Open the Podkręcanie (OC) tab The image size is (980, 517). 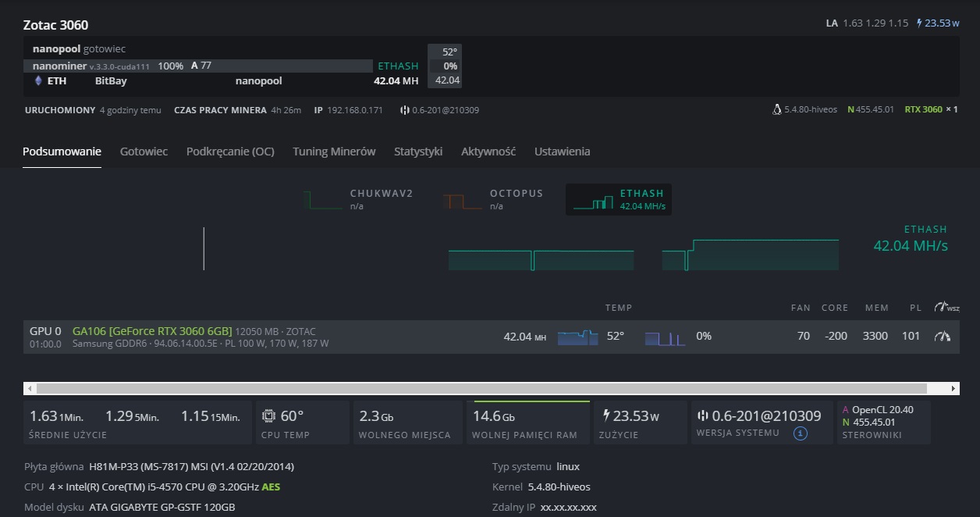pos(230,152)
